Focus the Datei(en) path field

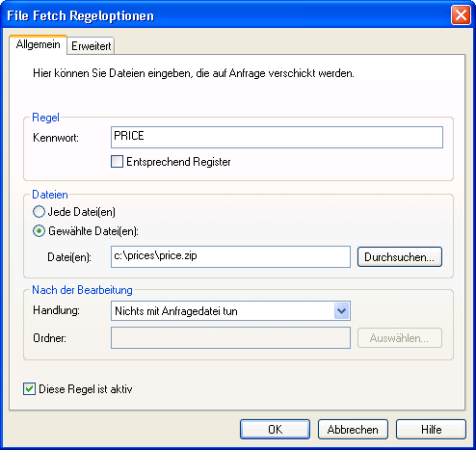click(230, 256)
